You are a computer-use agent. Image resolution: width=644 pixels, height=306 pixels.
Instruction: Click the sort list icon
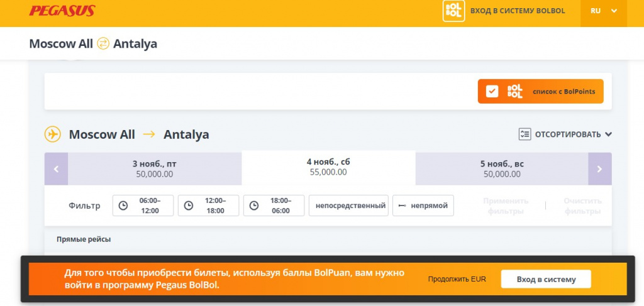[x=525, y=134]
